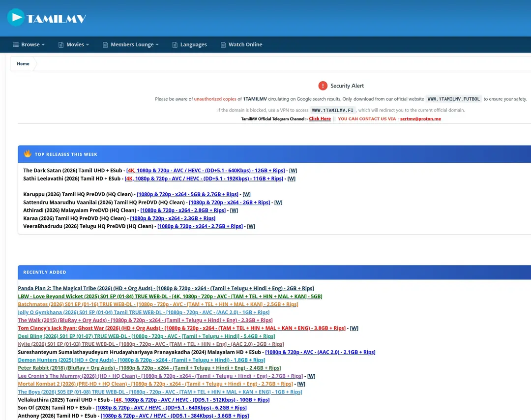Viewport: 531px width, 420px height.
Task: Expand the Members Lounge dropdown arrow
Action: [x=157, y=45]
